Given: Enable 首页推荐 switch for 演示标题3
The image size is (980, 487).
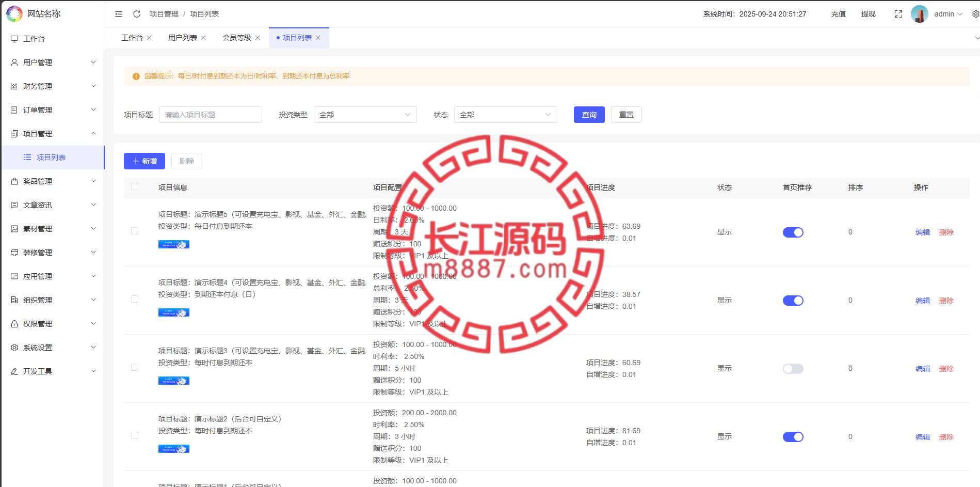Looking at the screenshot, I should [x=793, y=369].
